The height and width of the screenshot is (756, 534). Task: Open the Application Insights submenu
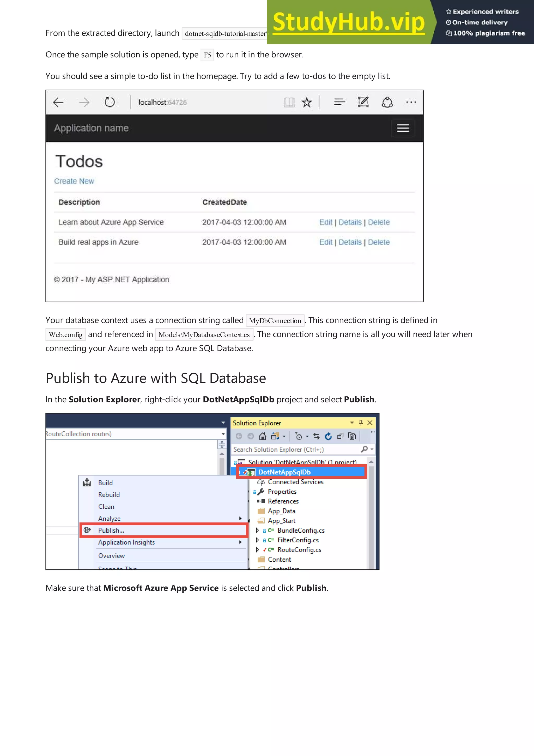click(x=163, y=542)
